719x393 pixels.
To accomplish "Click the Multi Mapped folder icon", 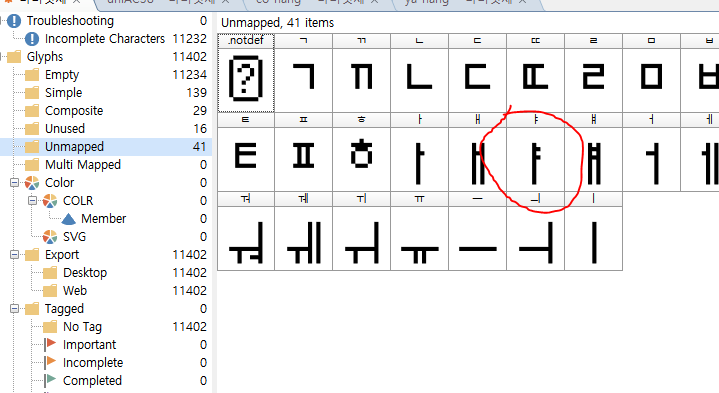I will click(32, 165).
